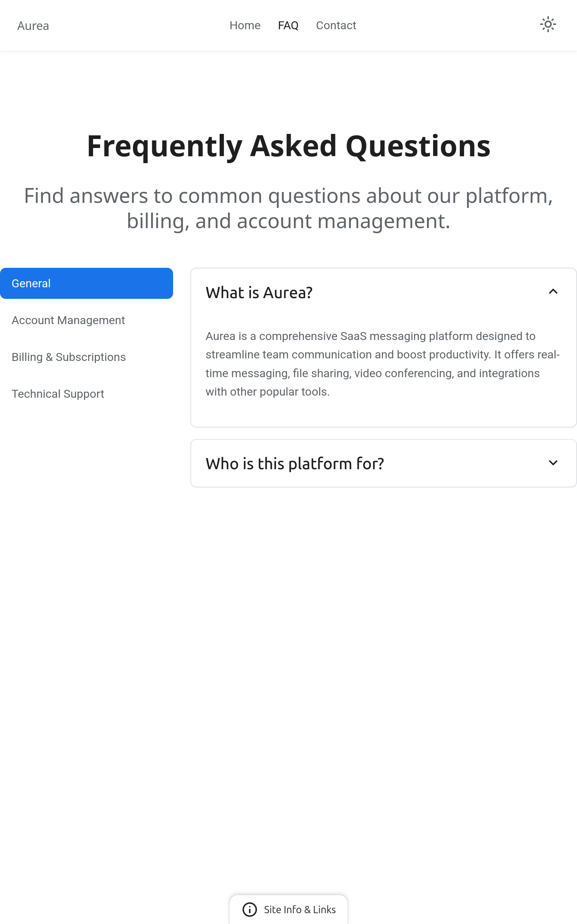The image size is (577, 924).
Task: Click the FAQ subtitle description text
Action: 288,208
